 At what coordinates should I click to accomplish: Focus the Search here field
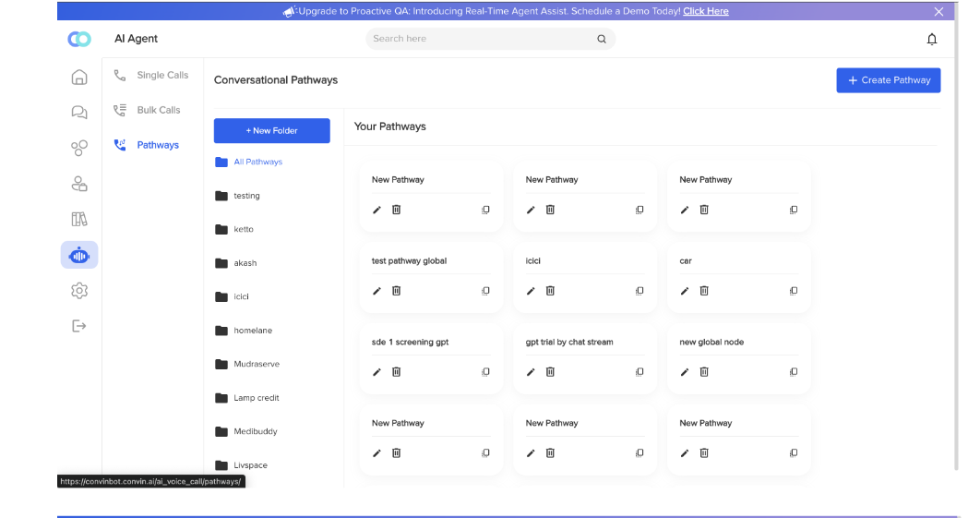pos(491,39)
